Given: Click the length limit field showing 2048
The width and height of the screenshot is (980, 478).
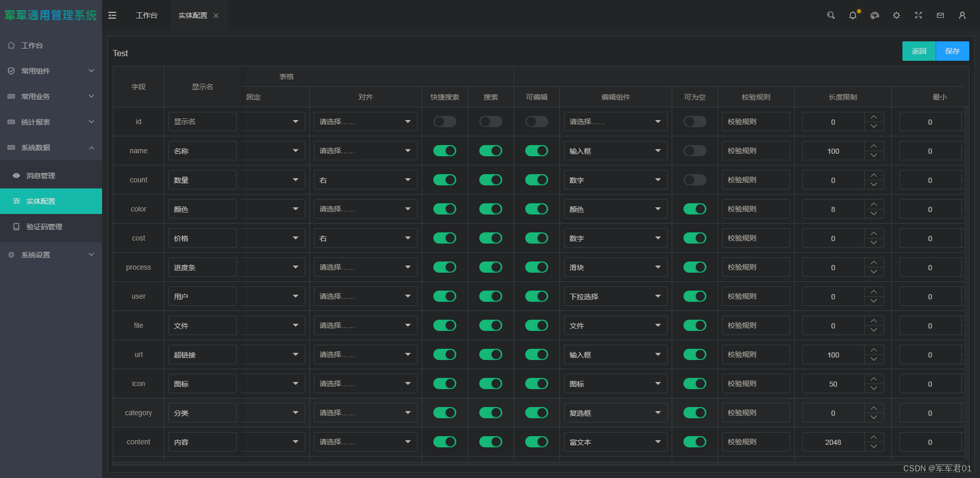Looking at the screenshot, I should tap(833, 442).
